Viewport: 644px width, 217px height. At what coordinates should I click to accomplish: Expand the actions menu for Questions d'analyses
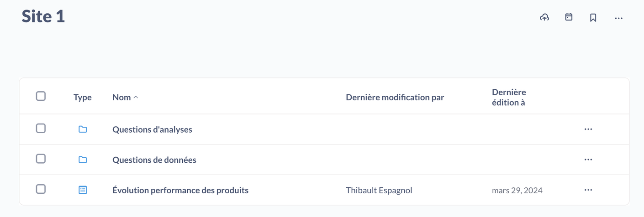coord(588,129)
